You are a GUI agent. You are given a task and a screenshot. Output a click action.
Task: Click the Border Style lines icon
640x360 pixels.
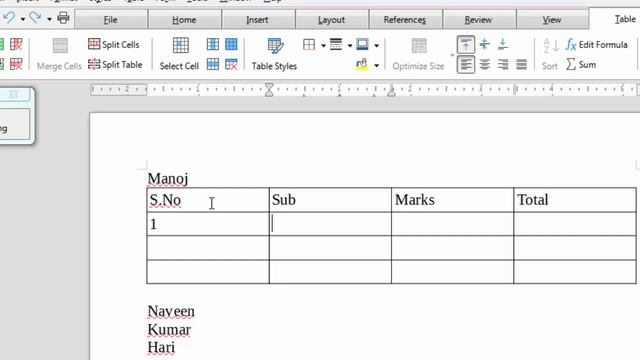[336, 44]
